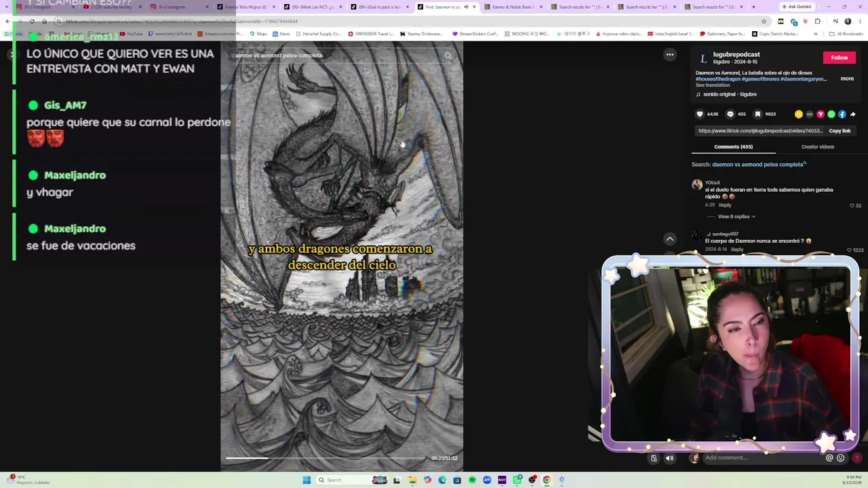The height and width of the screenshot is (488, 868).
Task: Open Ask Gemini in Chrome
Action: tap(797, 7)
